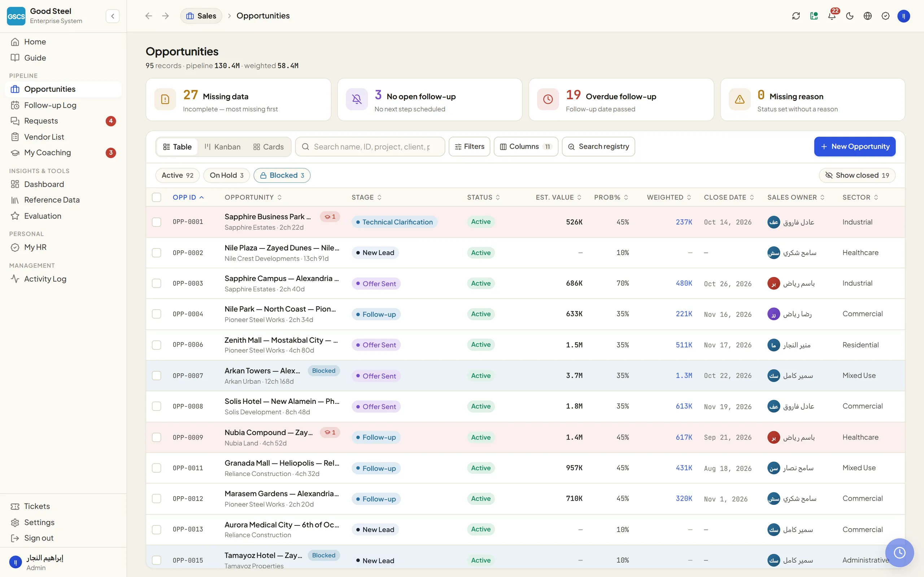Create a New Opportunity
924x577 pixels.
pos(854,146)
